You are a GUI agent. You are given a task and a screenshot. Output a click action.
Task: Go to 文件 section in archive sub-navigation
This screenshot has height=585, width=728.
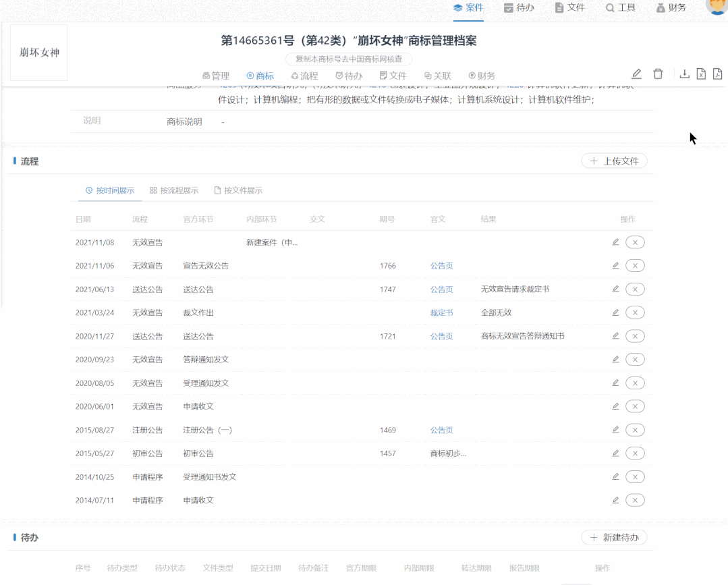(393, 76)
